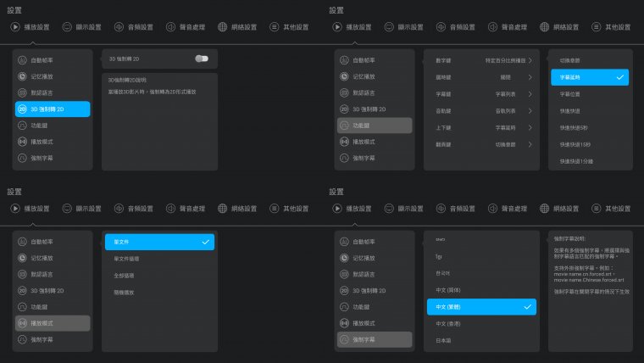The width and height of the screenshot is (644, 363).
Task: Click the speaker icon of 聲音處理 in bottom-left panel
Action: (x=171, y=209)
